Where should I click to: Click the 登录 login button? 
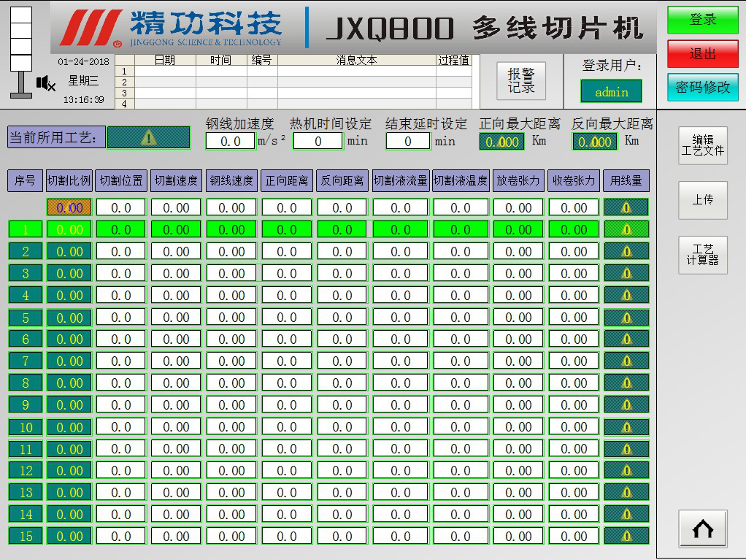(x=703, y=20)
